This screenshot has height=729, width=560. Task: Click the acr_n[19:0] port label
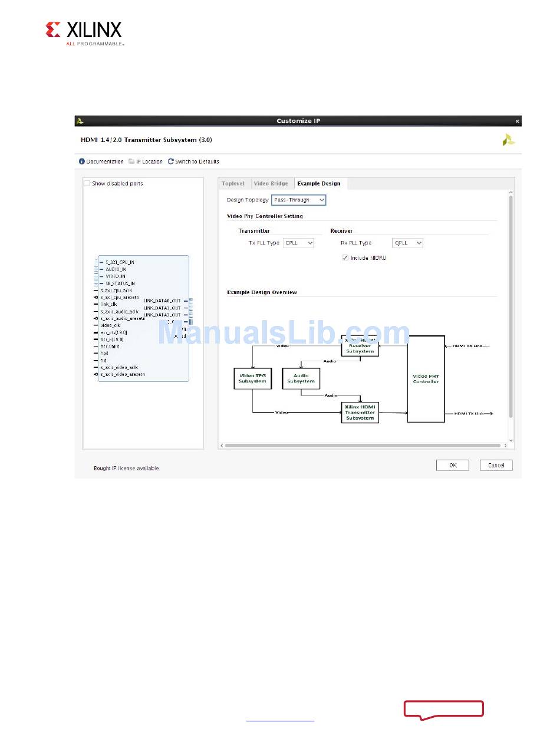coord(112,339)
